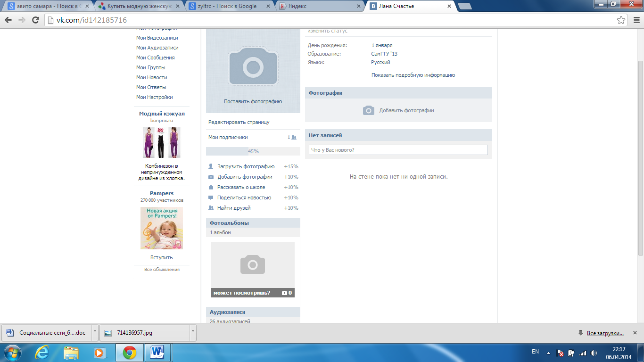Image resolution: width=644 pixels, height=362 pixels.
Task: Click Все объявления link
Action: point(162,269)
